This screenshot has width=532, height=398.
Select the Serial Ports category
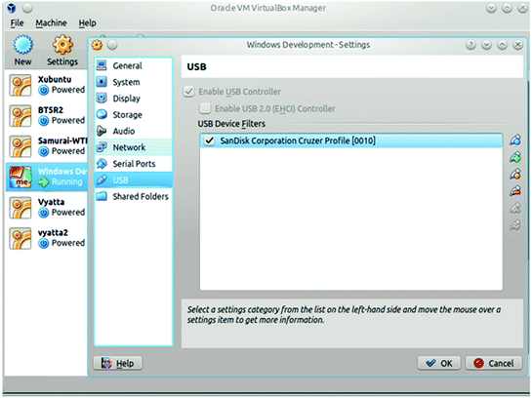click(134, 164)
